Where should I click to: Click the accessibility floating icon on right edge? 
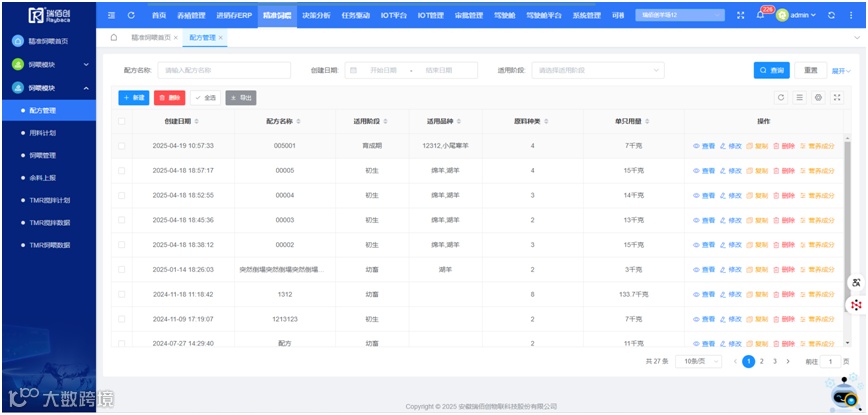[856, 283]
